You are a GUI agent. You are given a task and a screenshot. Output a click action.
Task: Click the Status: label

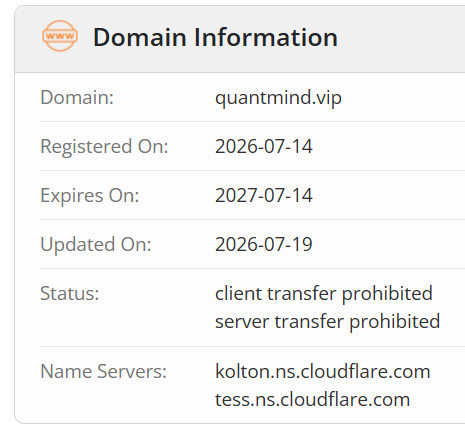pos(70,293)
